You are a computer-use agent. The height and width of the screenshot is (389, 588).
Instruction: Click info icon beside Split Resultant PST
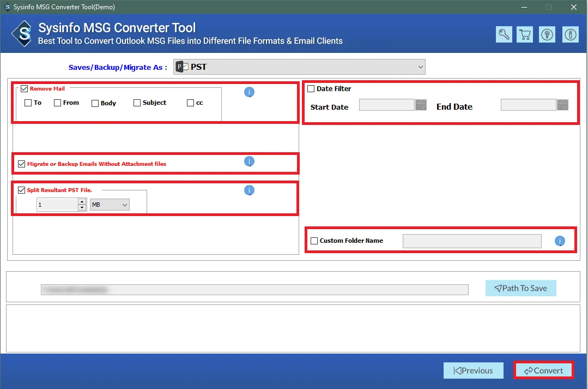coord(249,190)
